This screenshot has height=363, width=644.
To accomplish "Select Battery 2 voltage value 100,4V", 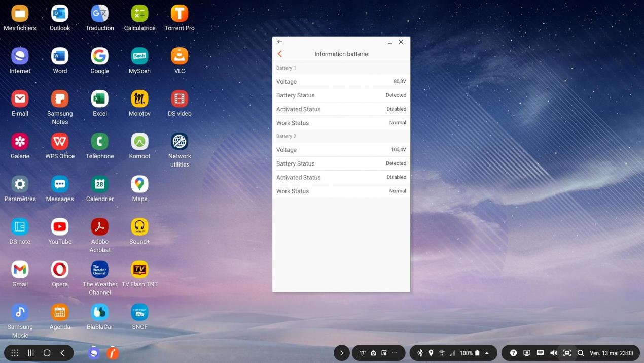I will 399,150.
